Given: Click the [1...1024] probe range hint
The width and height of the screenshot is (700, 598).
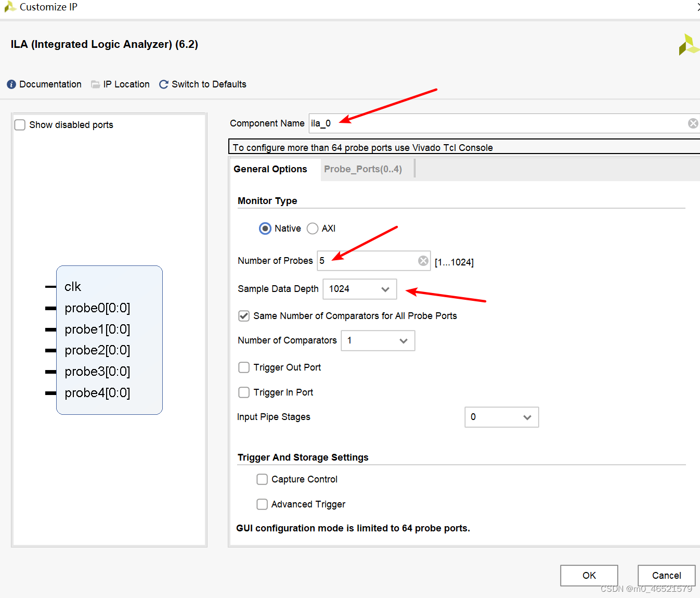Looking at the screenshot, I should (x=454, y=262).
